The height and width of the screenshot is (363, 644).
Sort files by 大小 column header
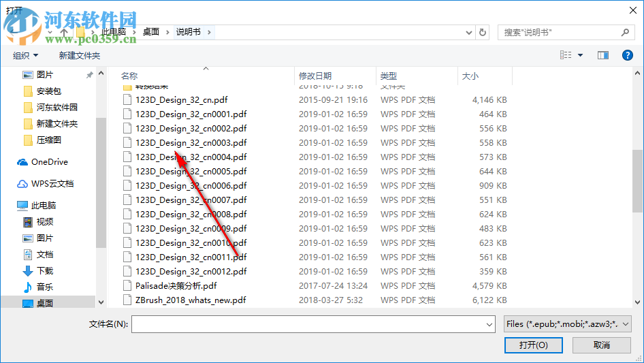pos(470,76)
